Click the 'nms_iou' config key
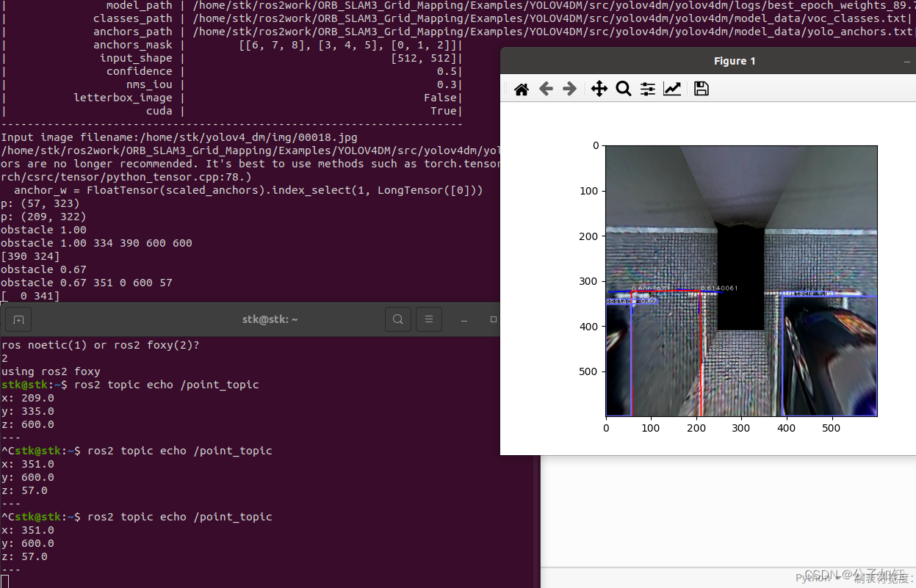916x588 pixels. (x=150, y=84)
